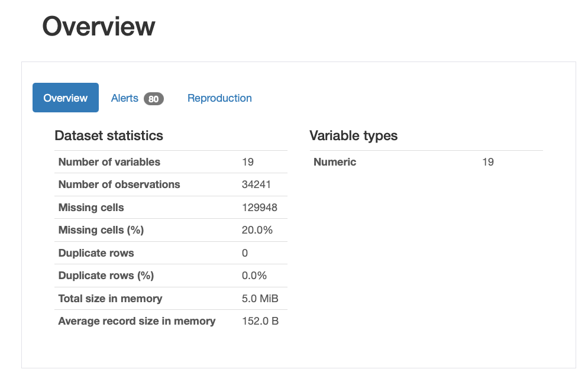Click the Duplicate rows (%) label
The image size is (588, 382).
[106, 276]
